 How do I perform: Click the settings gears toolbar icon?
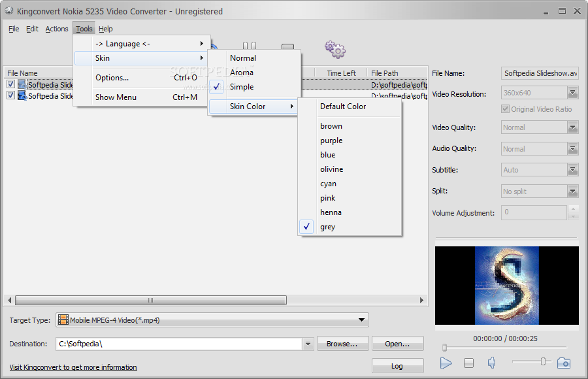335,50
